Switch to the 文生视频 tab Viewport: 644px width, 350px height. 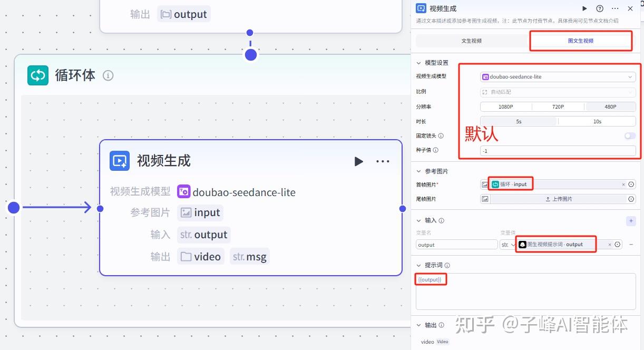click(471, 41)
